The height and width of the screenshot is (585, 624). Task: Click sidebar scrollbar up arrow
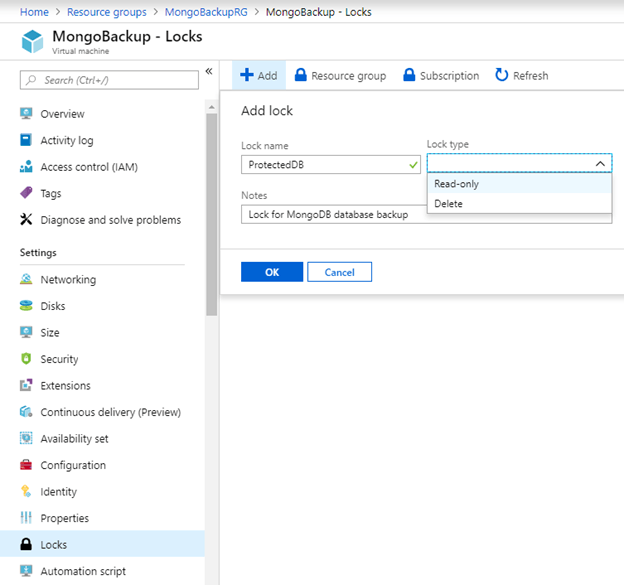tap(212, 107)
